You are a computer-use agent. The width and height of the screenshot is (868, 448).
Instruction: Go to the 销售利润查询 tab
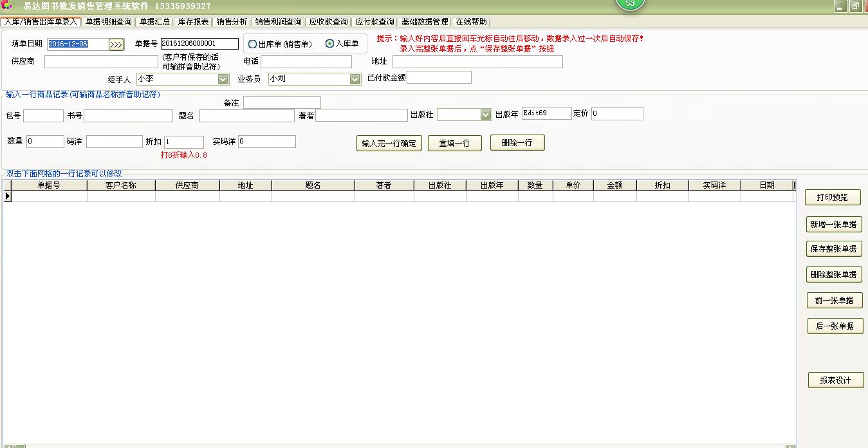[278, 22]
